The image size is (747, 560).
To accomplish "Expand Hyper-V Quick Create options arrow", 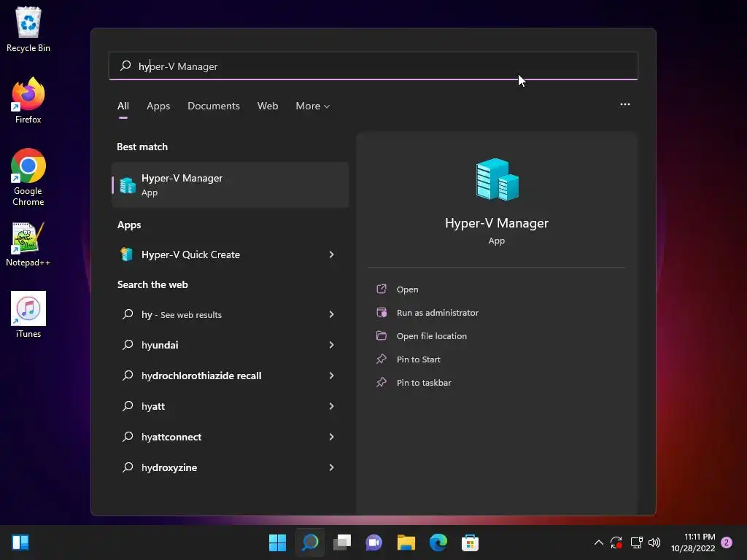I will click(x=331, y=254).
